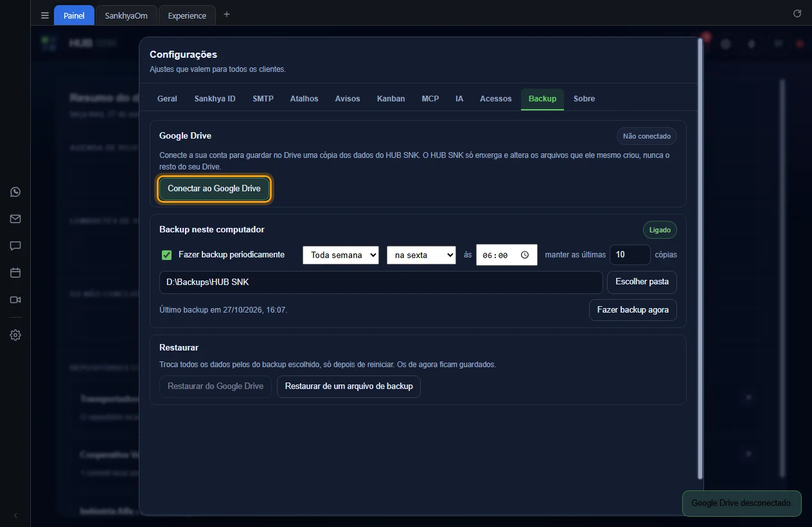Image resolution: width=812 pixels, height=527 pixels.
Task: Open the Atalhos settings tab
Action: (304, 99)
